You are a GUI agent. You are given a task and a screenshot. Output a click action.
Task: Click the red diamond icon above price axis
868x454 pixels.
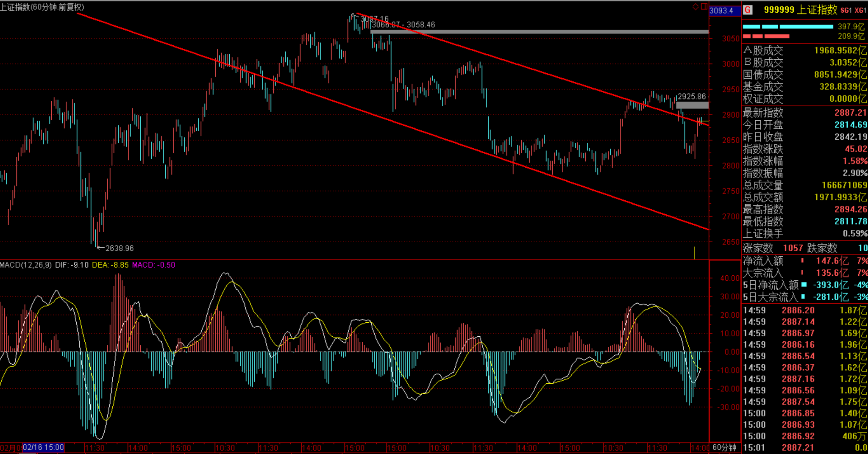coord(695,6)
